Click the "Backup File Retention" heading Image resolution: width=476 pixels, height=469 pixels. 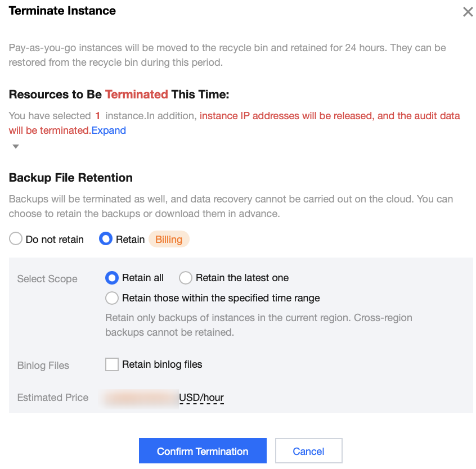click(71, 178)
